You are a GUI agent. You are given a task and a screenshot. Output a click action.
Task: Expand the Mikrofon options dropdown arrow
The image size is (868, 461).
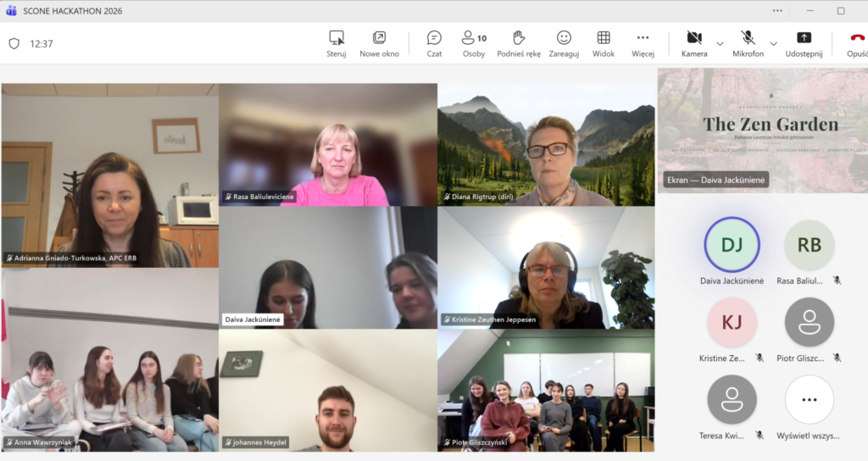click(x=773, y=43)
